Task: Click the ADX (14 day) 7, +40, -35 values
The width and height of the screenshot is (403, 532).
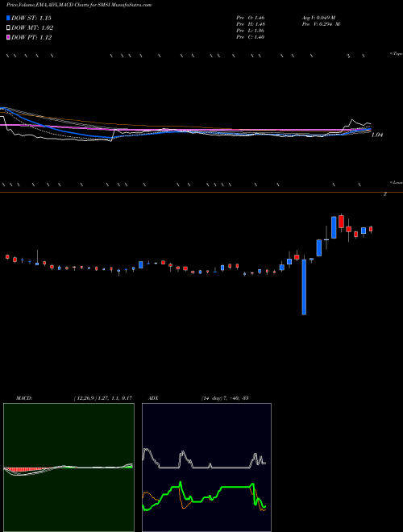Action: 225,398
